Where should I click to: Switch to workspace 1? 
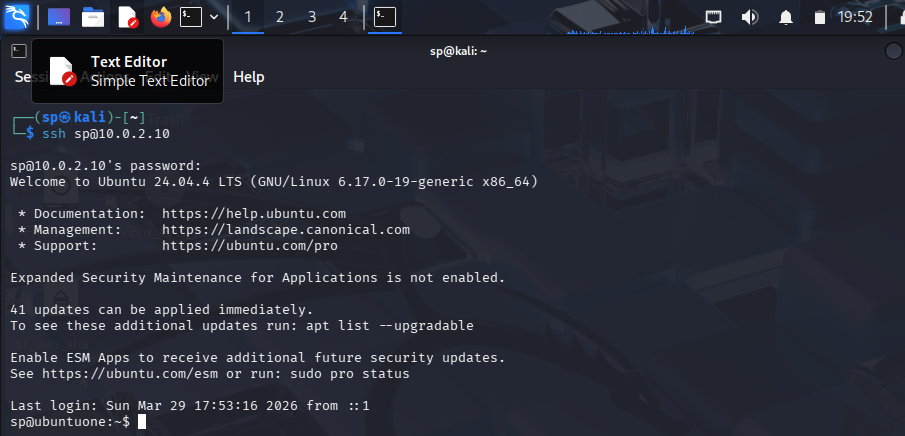point(248,17)
